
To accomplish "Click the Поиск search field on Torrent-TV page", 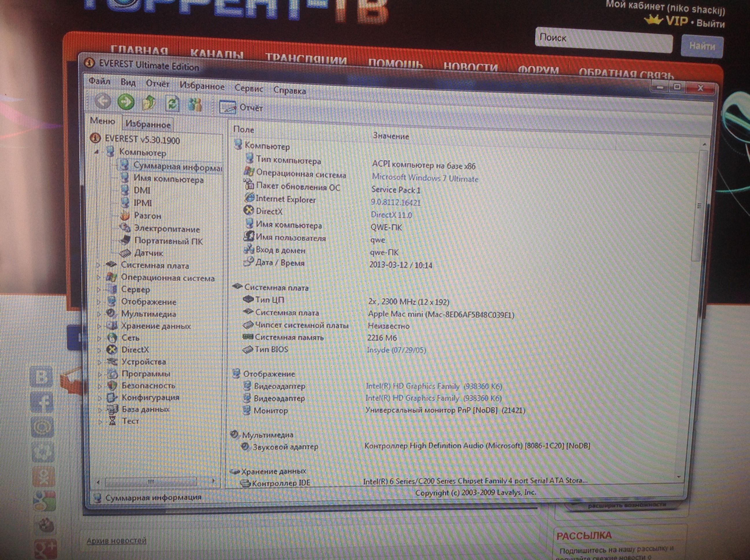I will click(604, 40).
